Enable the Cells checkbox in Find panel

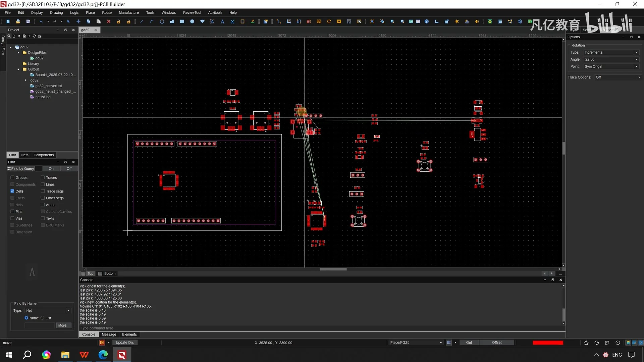tap(12, 191)
